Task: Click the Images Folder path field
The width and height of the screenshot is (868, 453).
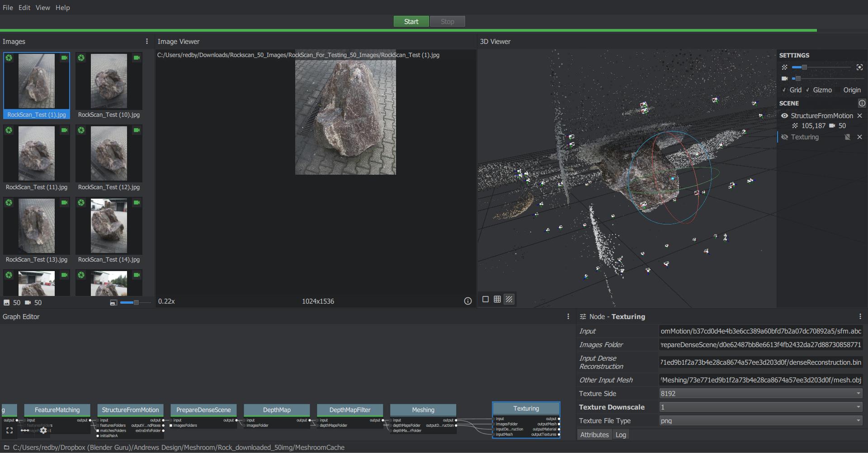Action: click(x=761, y=345)
